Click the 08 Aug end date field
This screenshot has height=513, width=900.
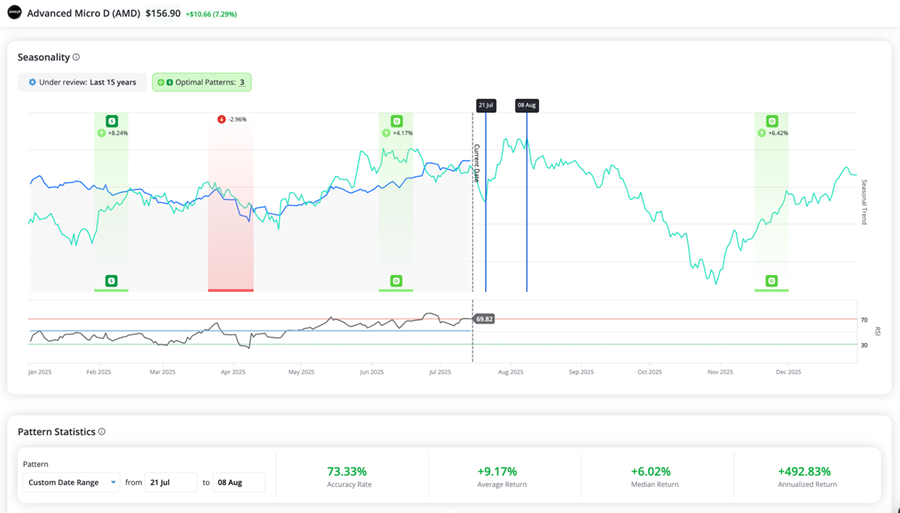(238, 482)
